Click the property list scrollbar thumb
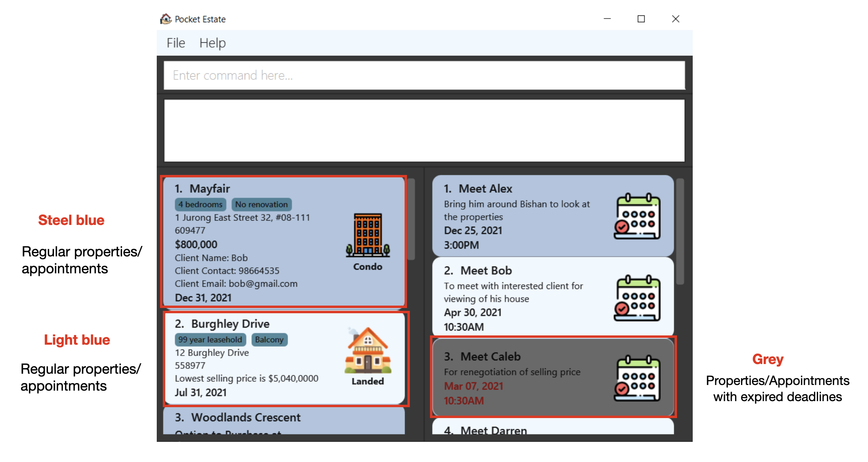 coord(411,219)
